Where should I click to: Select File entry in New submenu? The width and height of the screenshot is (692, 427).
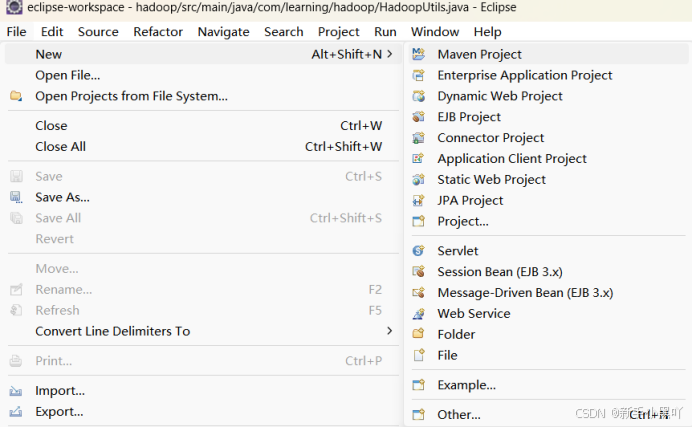pos(548,355)
